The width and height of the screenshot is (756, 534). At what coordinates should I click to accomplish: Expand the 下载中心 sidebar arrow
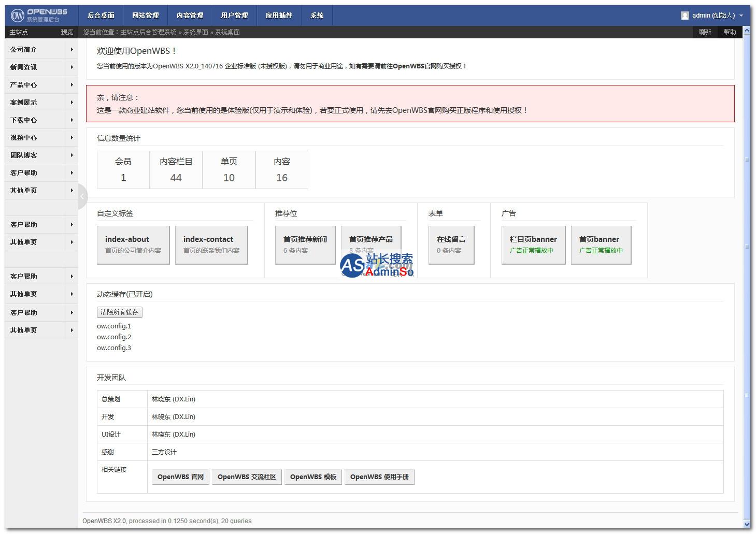coord(72,120)
